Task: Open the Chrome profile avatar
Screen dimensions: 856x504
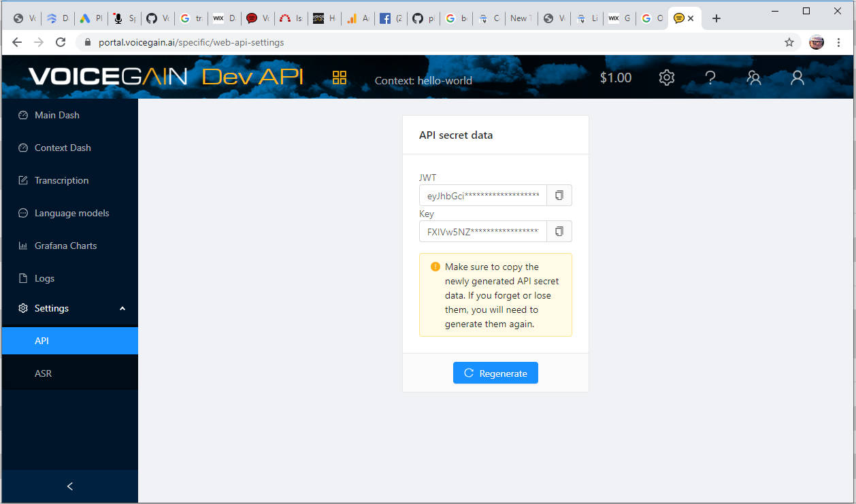Action: (817, 42)
